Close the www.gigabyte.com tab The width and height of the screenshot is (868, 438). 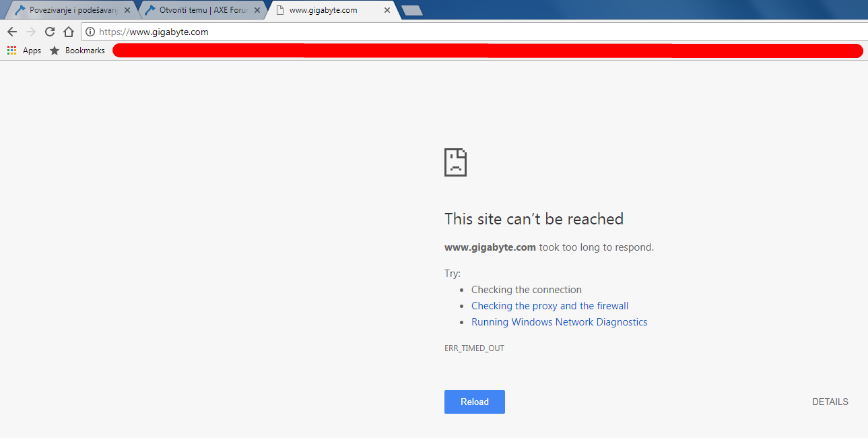387,10
